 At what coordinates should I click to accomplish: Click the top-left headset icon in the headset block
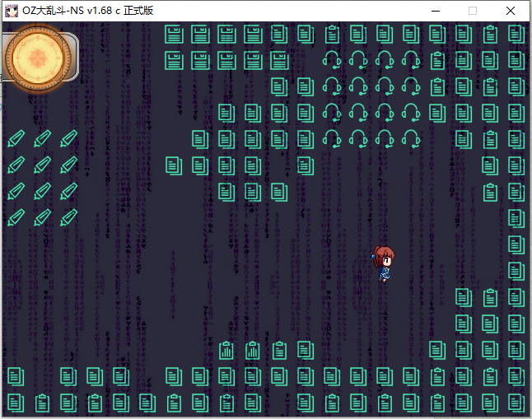(x=332, y=60)
